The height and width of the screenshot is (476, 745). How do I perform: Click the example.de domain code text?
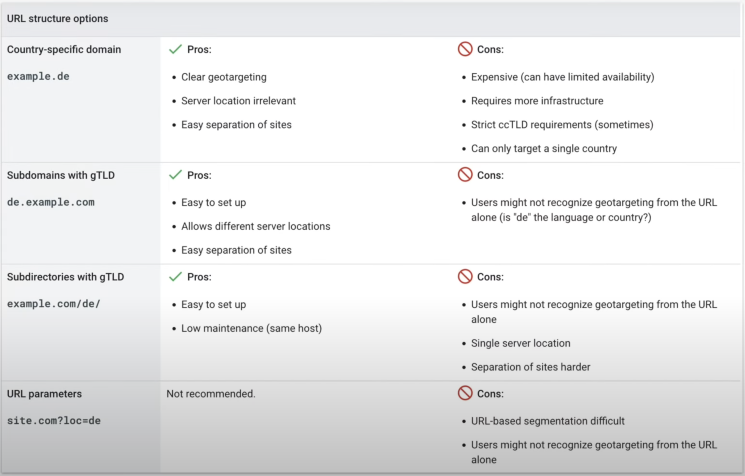(38, 76)
